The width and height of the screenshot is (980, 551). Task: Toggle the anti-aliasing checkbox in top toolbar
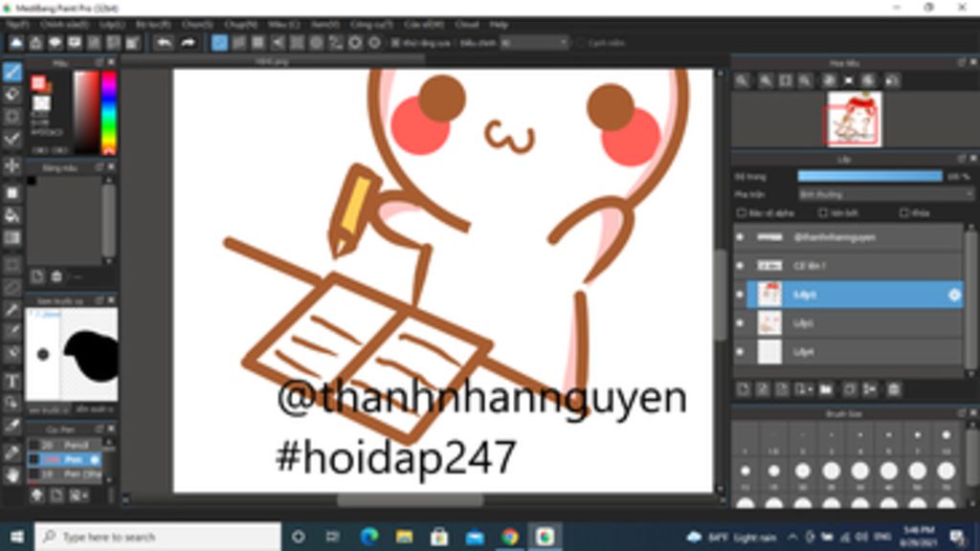(x=395, y=42)
